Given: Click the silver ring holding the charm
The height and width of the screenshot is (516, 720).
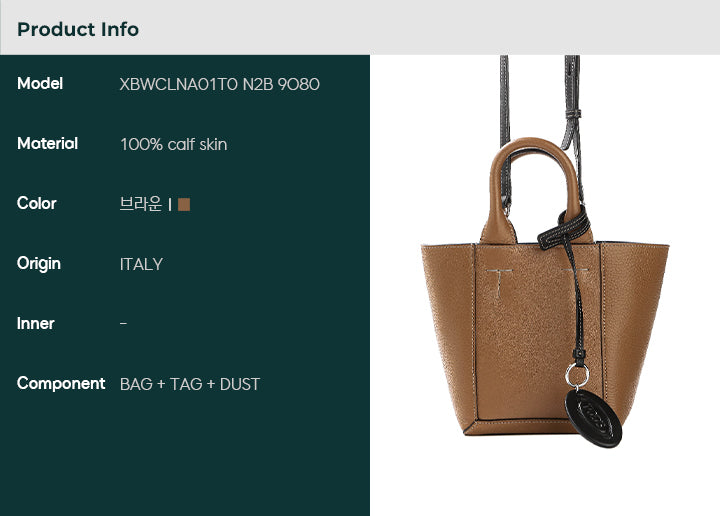Looking at the screenshot, I should pyautogui.click(x=577, y=375).
